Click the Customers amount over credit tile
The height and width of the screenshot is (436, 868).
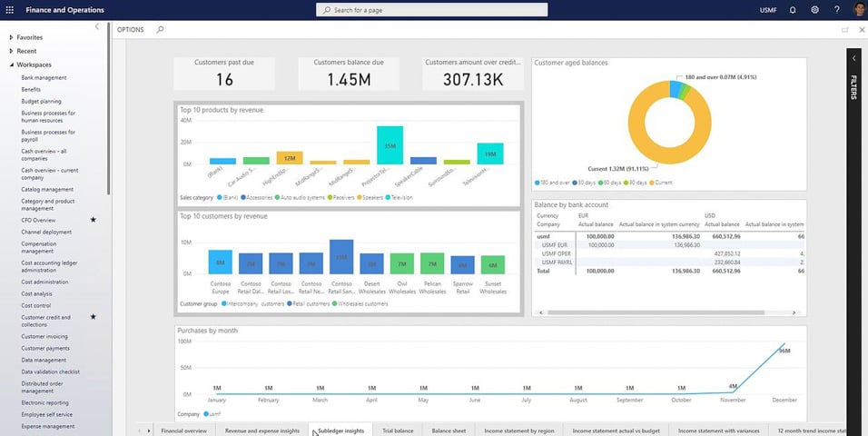coord(473,74)
